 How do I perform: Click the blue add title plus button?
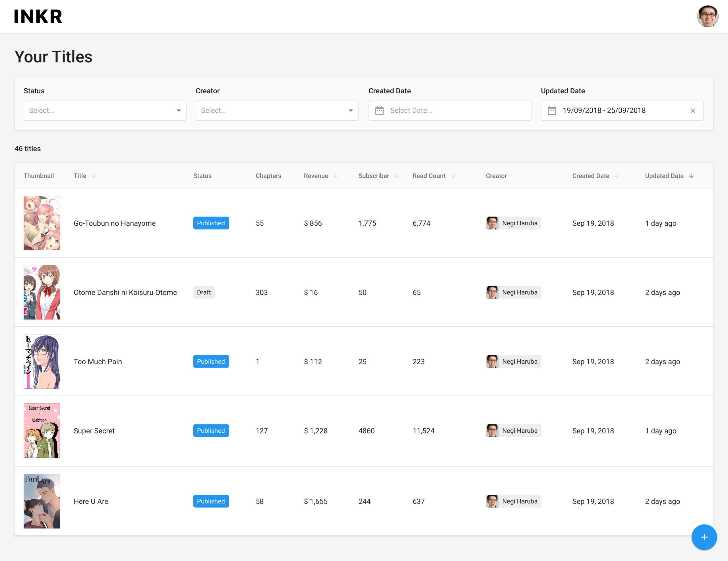tap(704, 537)
